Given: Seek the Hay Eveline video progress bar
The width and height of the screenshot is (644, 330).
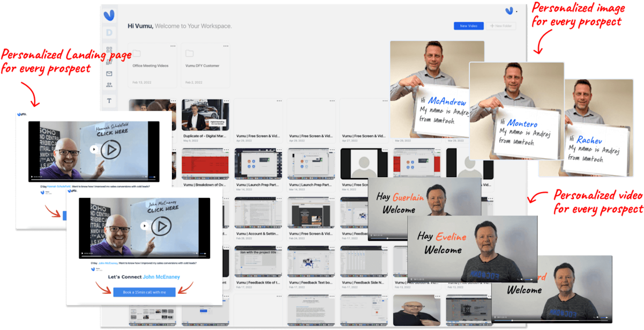Looking at the screenshot, I should point(461,280).
